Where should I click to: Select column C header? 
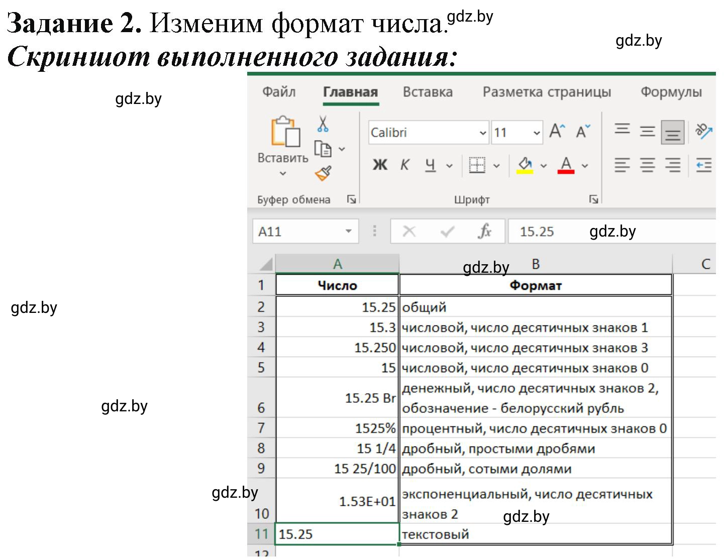click(695, 264)
